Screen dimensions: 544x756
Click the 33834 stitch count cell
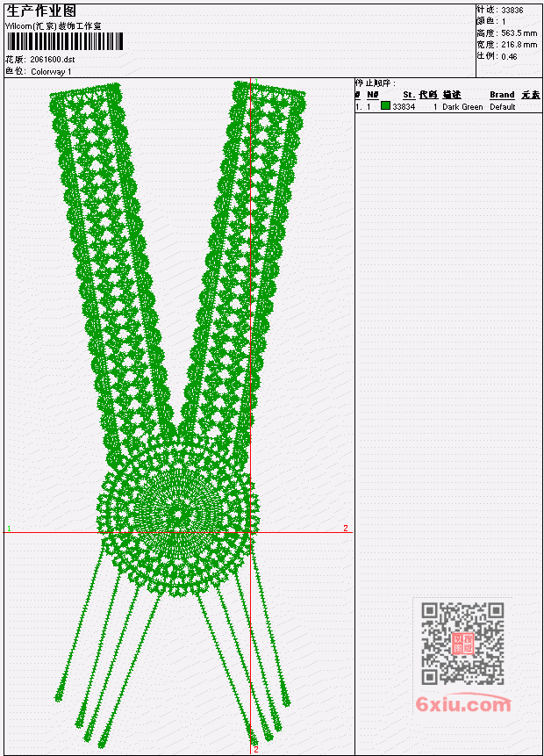404,107
